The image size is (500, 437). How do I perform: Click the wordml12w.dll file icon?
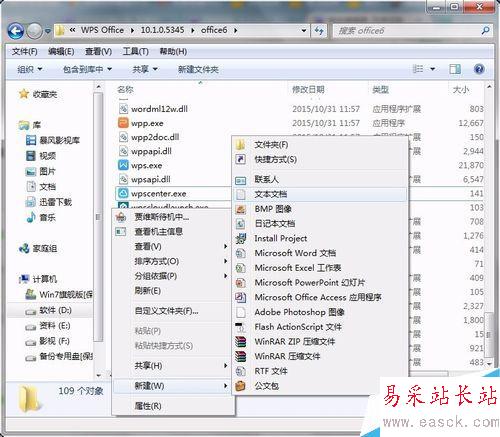(x=123, y=109)
